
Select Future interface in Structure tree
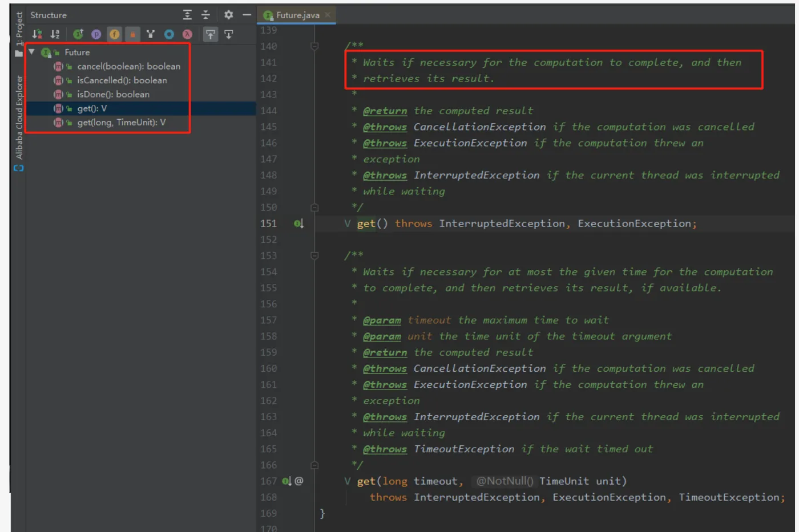click(x=77, y=52)
